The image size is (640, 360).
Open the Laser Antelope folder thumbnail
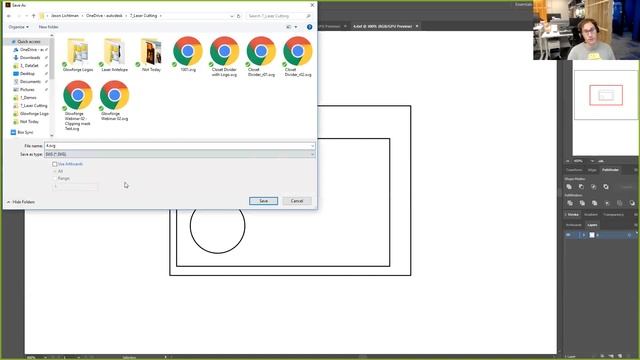tap(114, 51)
